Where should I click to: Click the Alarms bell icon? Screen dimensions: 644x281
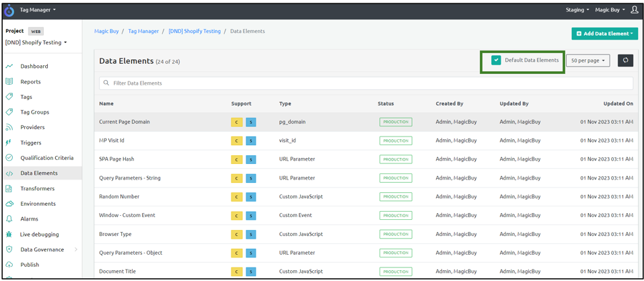point(9,219)
